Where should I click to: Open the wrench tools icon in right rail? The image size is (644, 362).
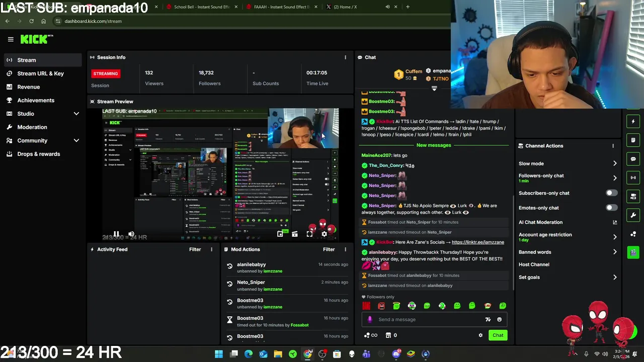(x=633, y=215)
